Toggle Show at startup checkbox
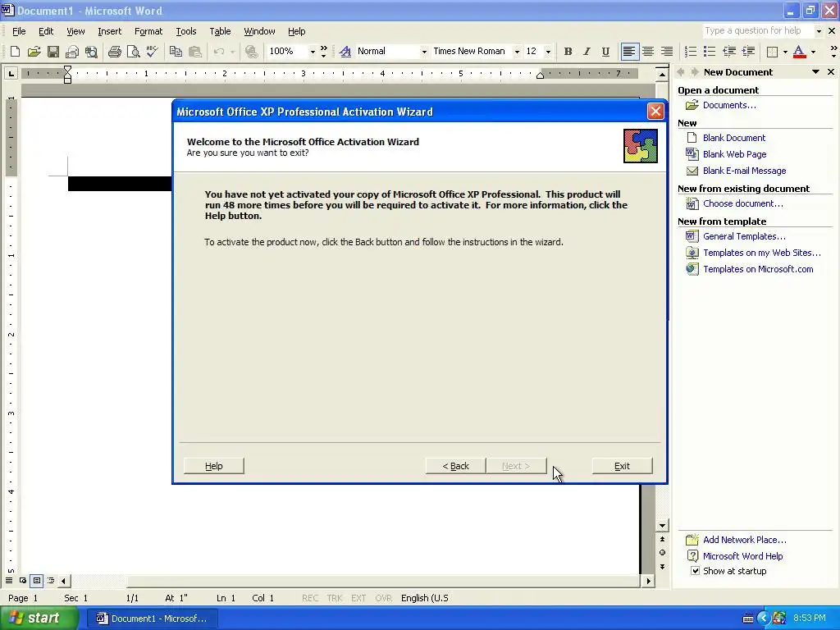The image size is (840, 630). click(695, 571)
